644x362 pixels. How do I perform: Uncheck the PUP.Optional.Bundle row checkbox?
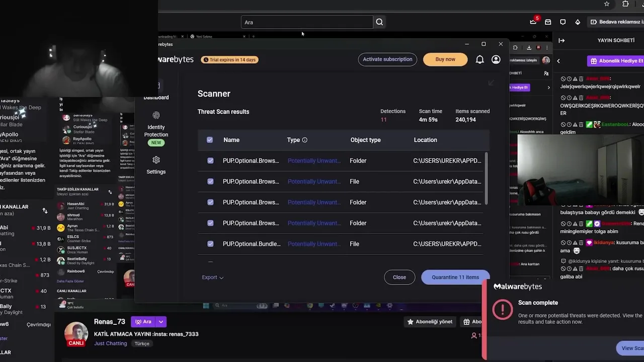tap(210, 244)
